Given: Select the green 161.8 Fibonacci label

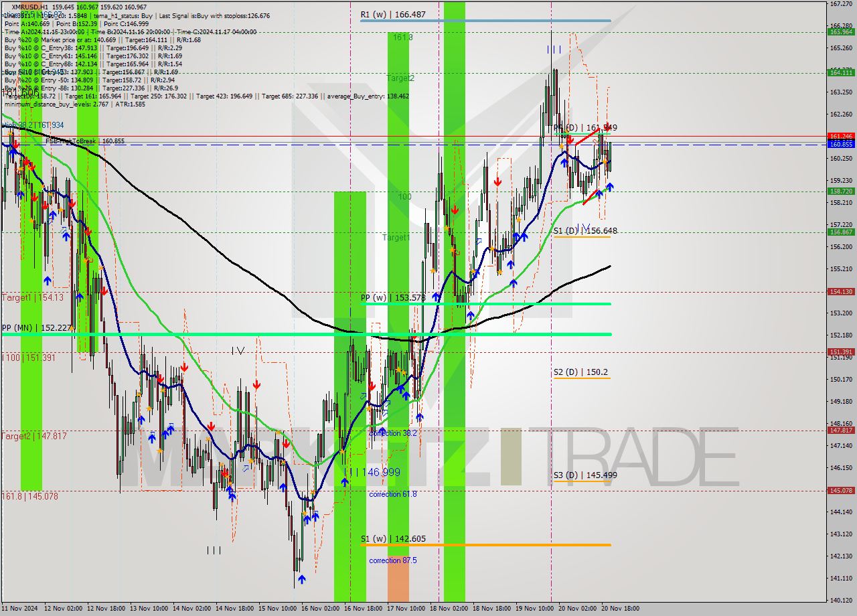Looking at the screenshot, I should 402,37.
